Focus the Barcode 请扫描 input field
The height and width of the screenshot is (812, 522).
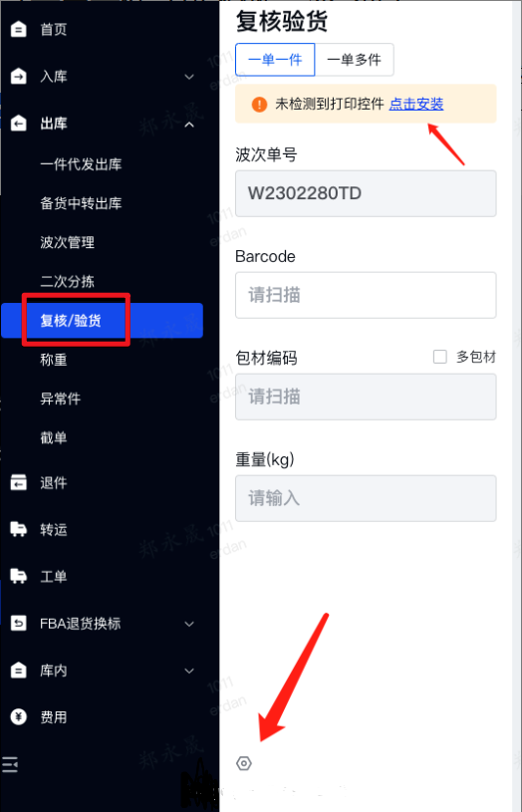(366, 295)
